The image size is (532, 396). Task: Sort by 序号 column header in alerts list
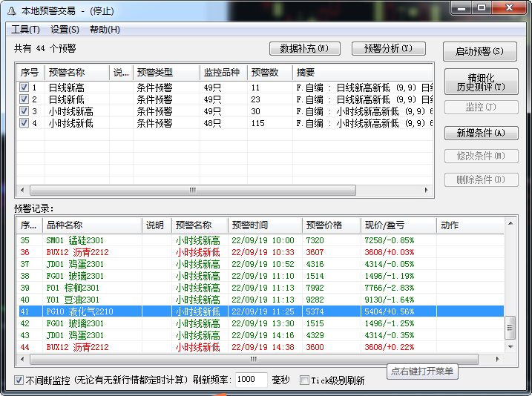[x=30, y=72]
